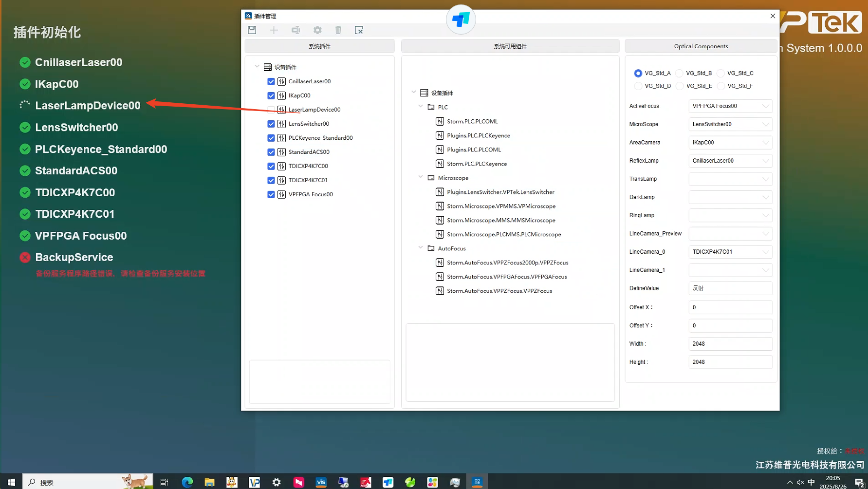Click the Width input field
This screenshot has width=868, height=489.
730,344
